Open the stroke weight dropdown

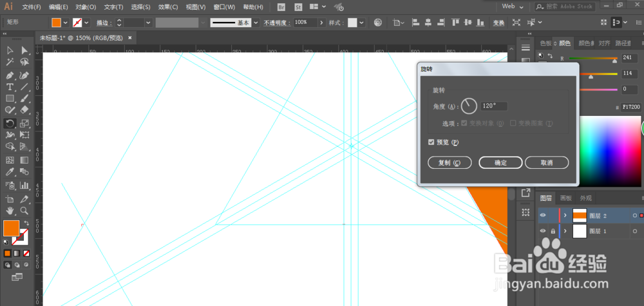click(x=148, y=23)
